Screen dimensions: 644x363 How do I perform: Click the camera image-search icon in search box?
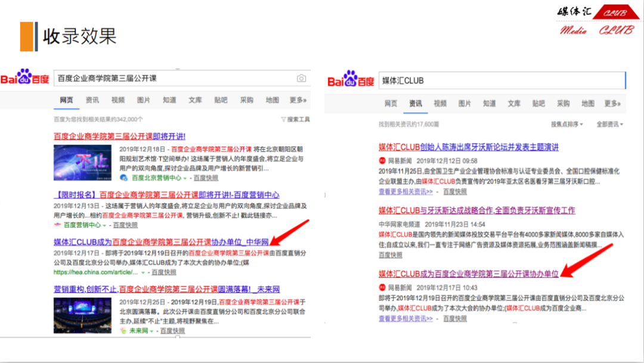301,79
